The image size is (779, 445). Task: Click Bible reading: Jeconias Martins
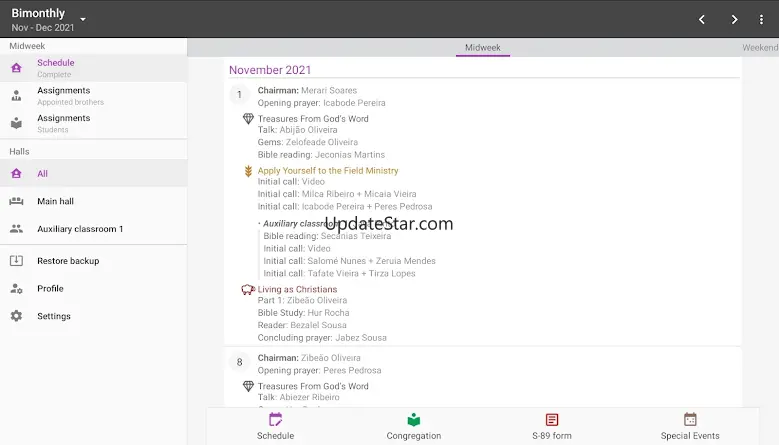pos(321,154)
